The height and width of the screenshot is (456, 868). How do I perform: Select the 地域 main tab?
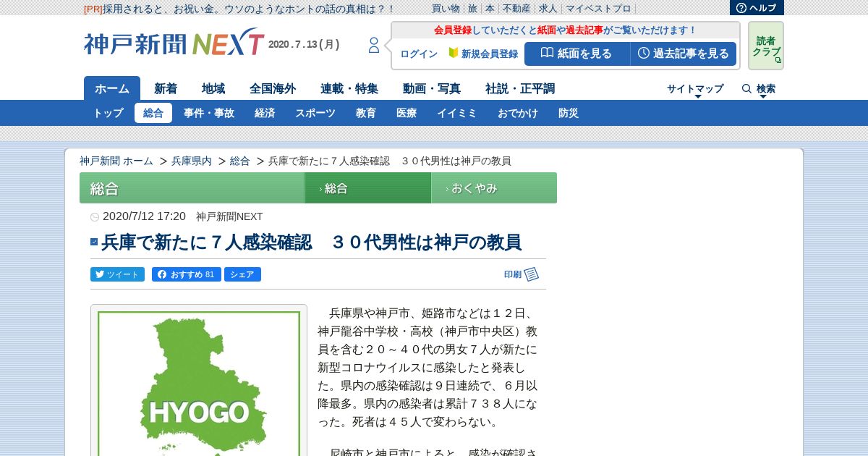click(213, 88)
